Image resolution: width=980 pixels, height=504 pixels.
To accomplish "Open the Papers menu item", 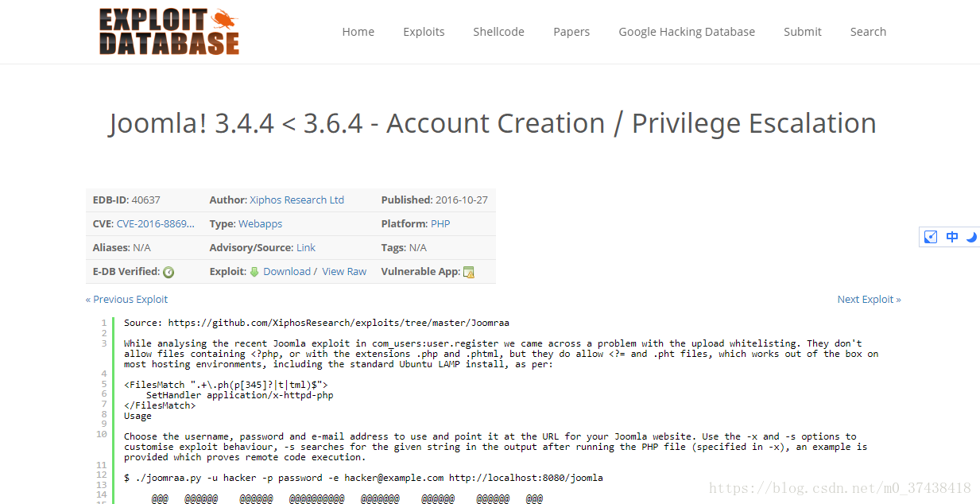I will (571, 32).
